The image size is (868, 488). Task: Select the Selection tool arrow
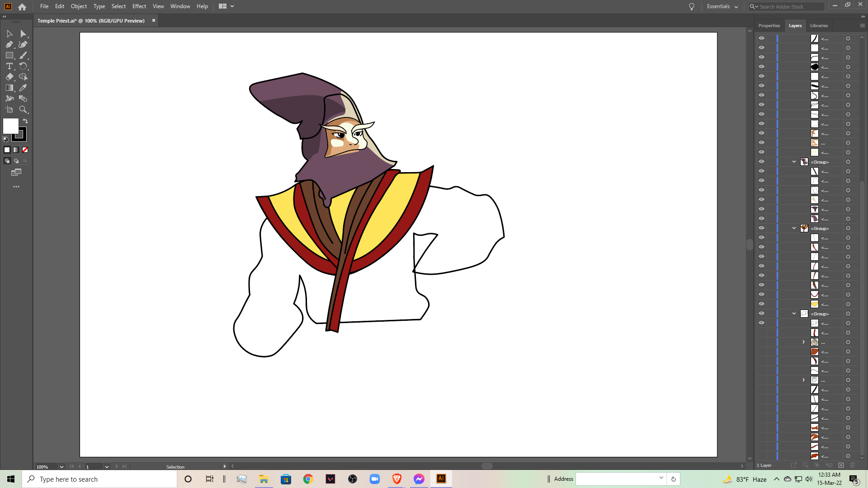pos(9,34)
